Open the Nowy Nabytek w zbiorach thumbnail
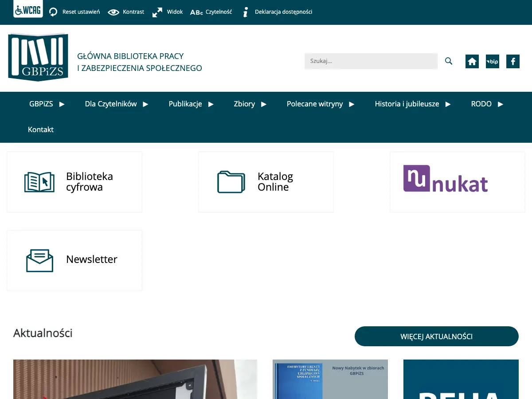The width and height of the screenshot is (532, 399). click(x=330, y=379)
